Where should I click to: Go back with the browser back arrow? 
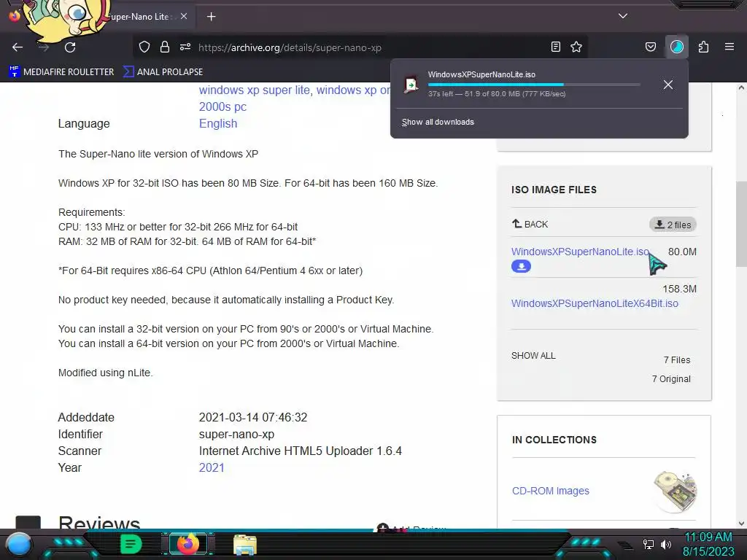pos(18,47)
